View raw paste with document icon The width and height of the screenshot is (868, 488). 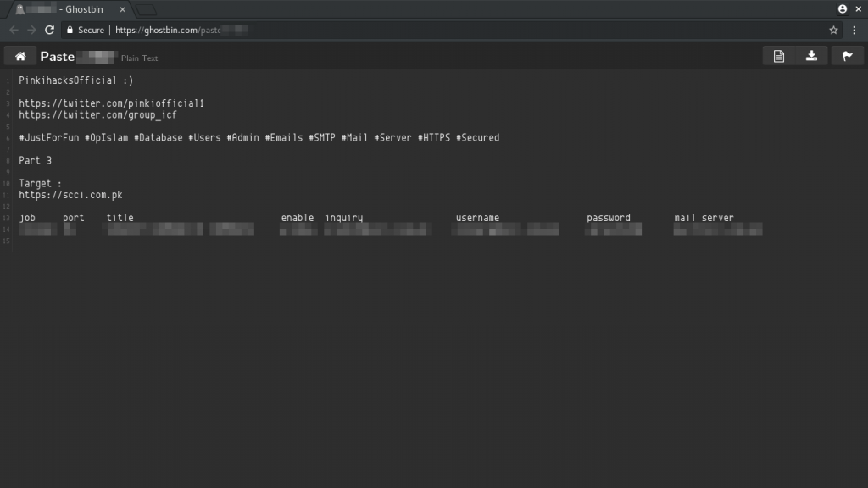tap(779, 56)
